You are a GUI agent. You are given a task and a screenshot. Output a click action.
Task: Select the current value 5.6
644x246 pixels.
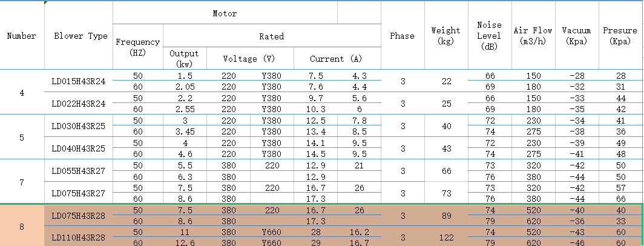360,98
